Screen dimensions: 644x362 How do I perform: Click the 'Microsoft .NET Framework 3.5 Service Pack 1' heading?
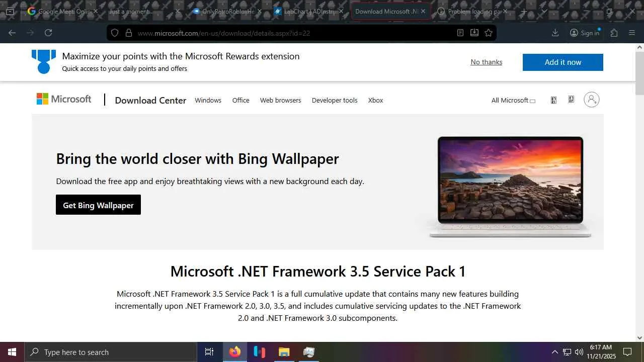pyautogui.click(x=318, y=271)
